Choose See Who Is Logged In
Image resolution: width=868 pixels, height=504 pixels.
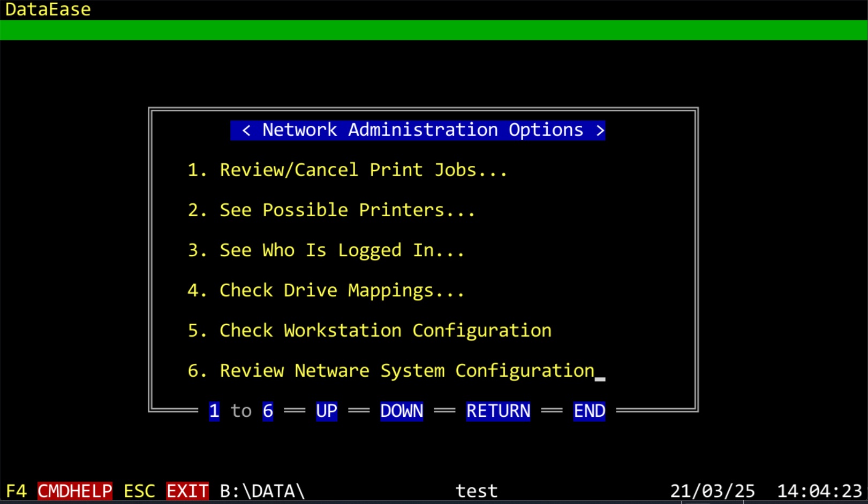326,250
